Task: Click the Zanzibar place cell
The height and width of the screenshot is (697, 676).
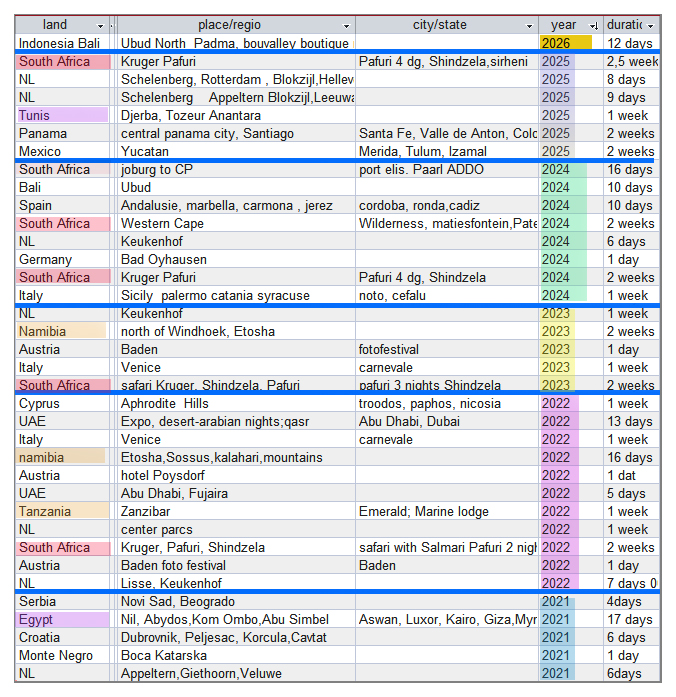Action: (235, 511)
